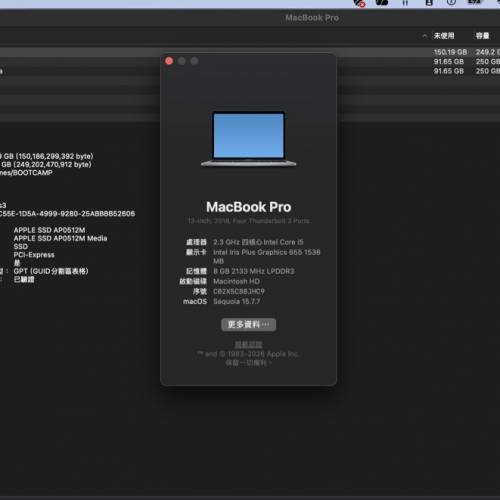Open the 更多資料 button

[248, 324]
